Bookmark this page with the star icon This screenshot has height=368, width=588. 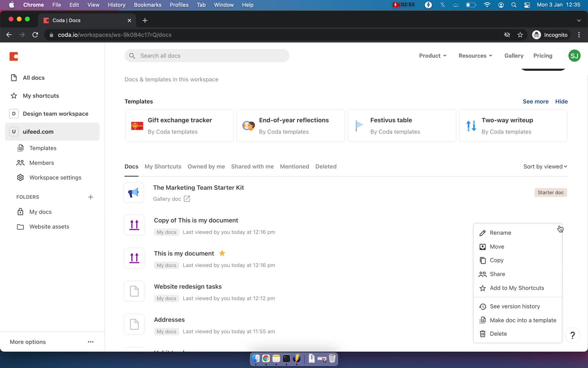(520, 35)
